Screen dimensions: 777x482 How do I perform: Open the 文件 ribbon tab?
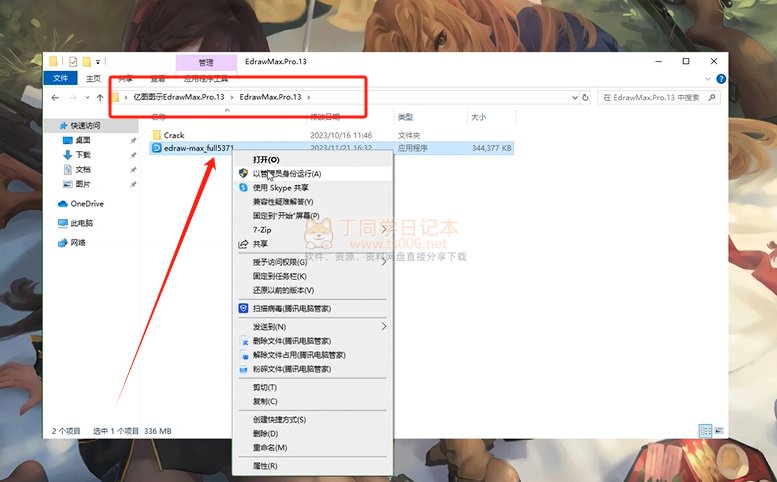click(60, 78)
